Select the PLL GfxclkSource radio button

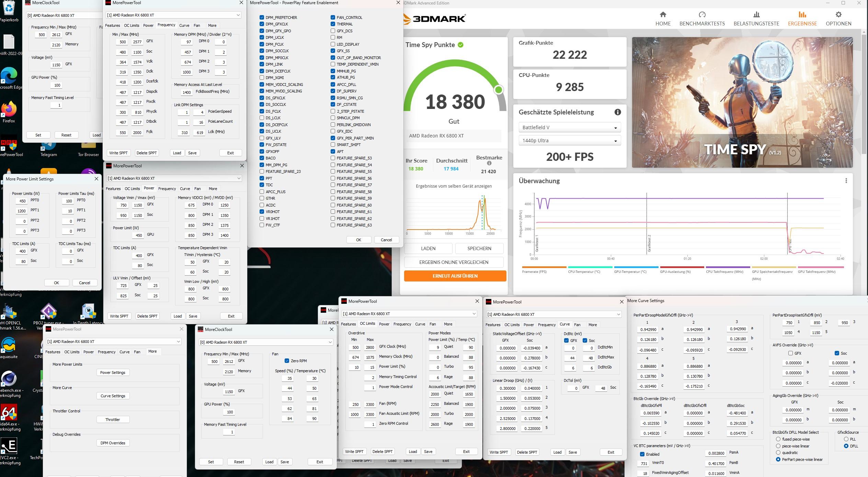coord(846,439)
